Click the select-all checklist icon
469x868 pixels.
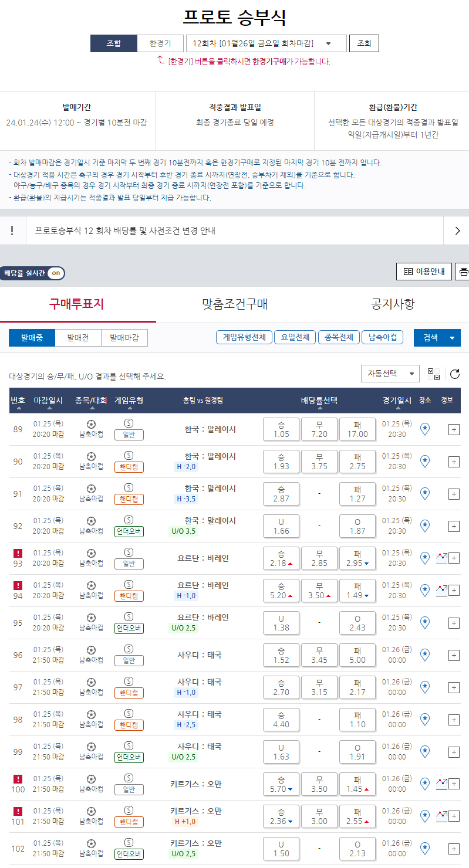click(x=434, y=374)
